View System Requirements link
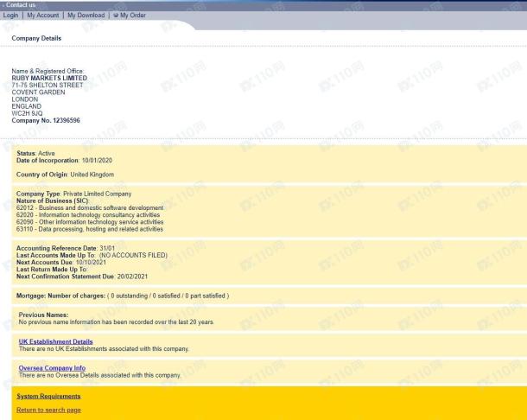 (x=48, y=397)
